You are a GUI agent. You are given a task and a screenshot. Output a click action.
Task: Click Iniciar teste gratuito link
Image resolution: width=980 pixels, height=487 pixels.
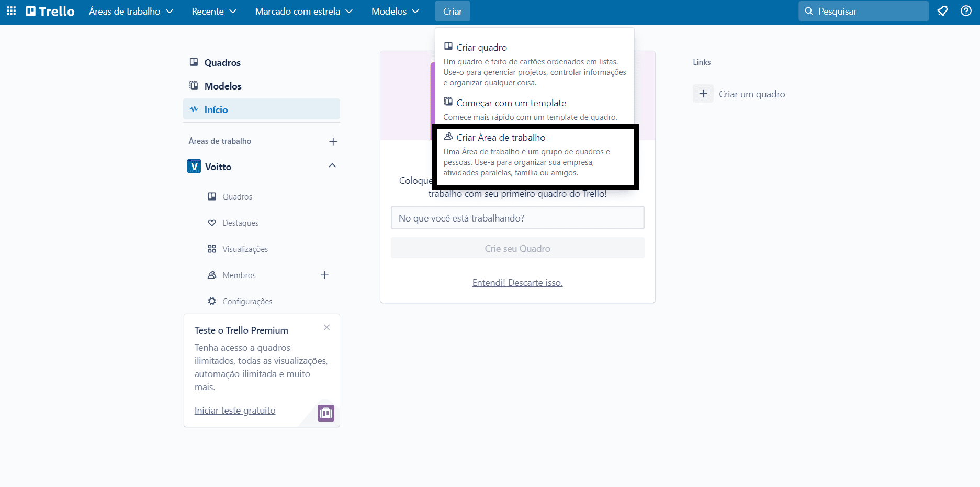click(235, 411)
